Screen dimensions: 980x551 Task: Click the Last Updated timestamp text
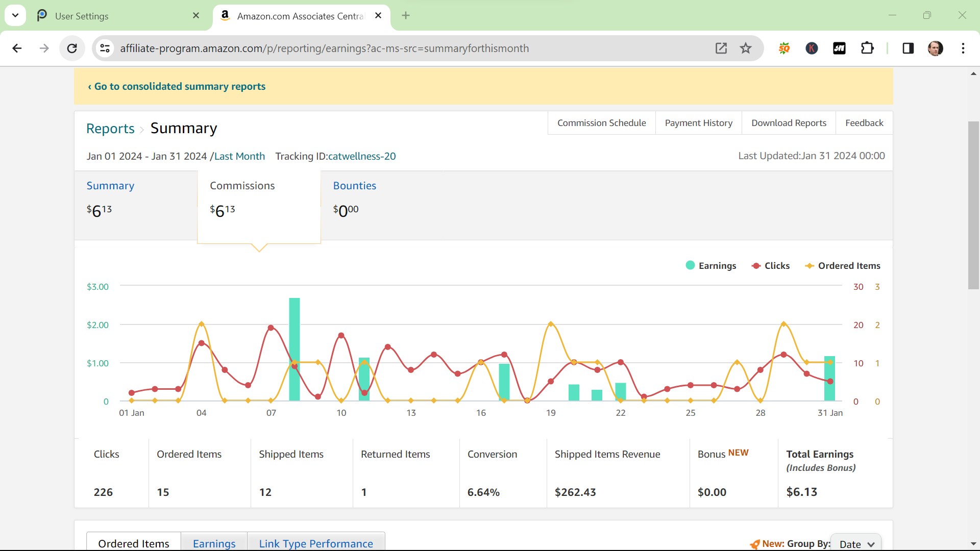pyautogui.click(x=812, y=156)
